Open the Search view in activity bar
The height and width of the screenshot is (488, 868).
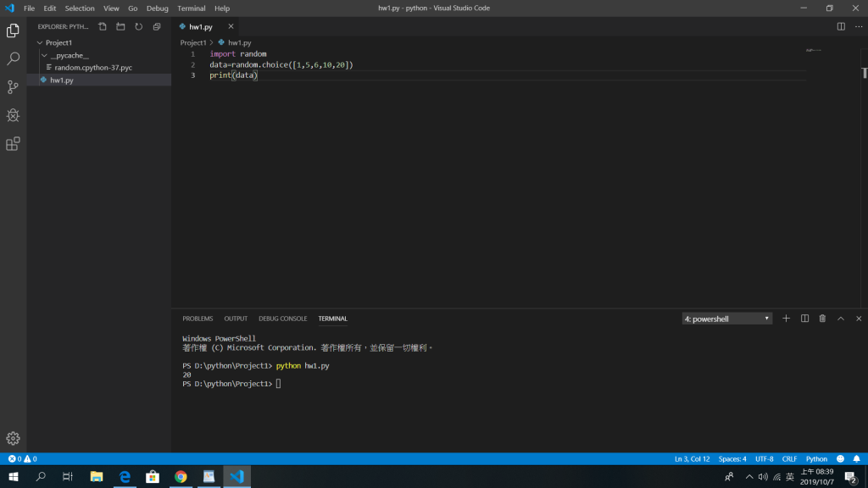click(x=13, y=58)
